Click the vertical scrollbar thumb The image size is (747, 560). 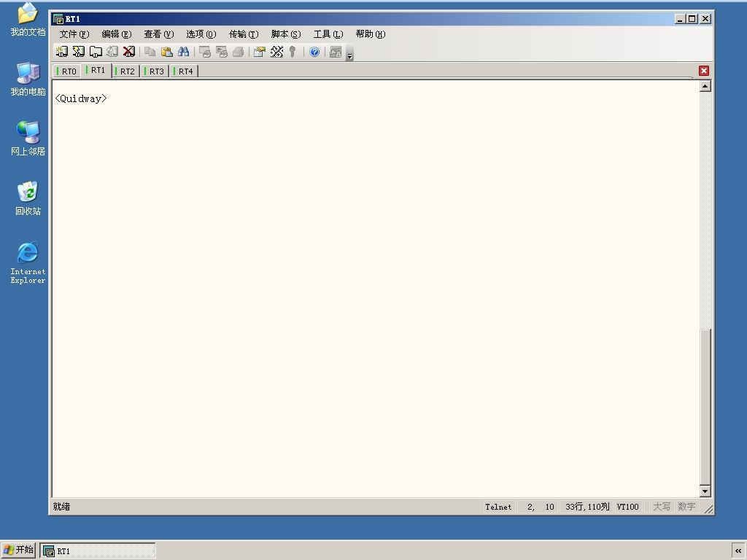[x=705, y=406]
